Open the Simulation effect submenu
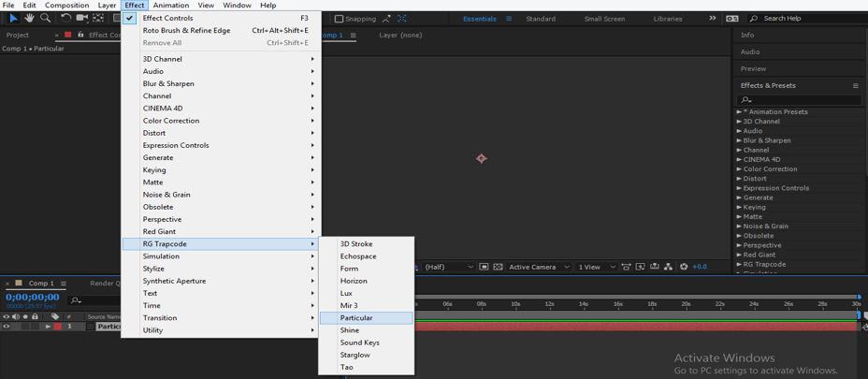868x379 pixels. (221, 256)
